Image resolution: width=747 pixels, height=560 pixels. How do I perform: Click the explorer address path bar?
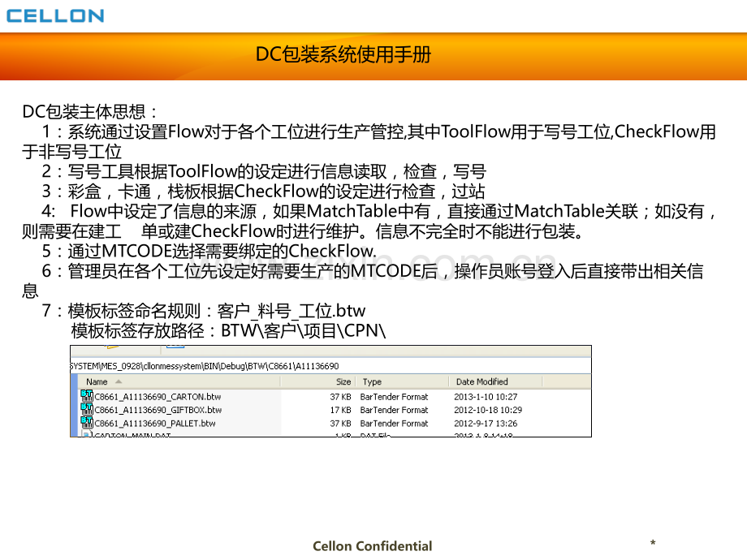pos(325,366)
